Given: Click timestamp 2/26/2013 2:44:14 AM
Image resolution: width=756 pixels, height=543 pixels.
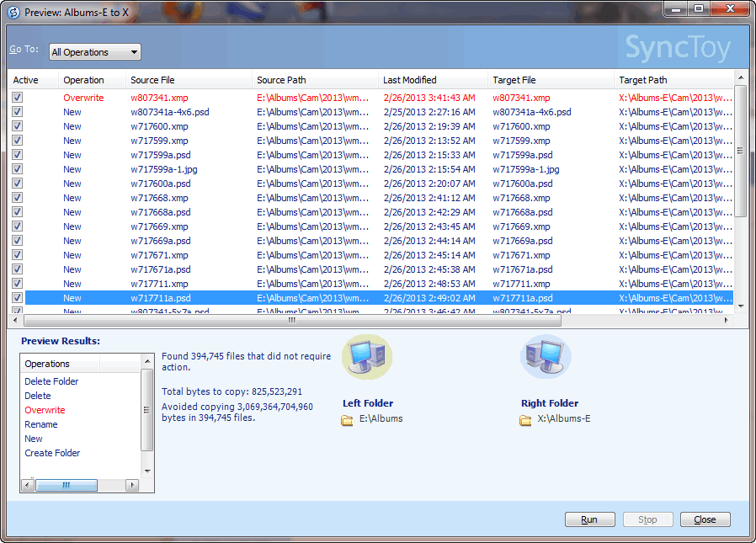Looking at the screenshot, I should click(429, 241).
